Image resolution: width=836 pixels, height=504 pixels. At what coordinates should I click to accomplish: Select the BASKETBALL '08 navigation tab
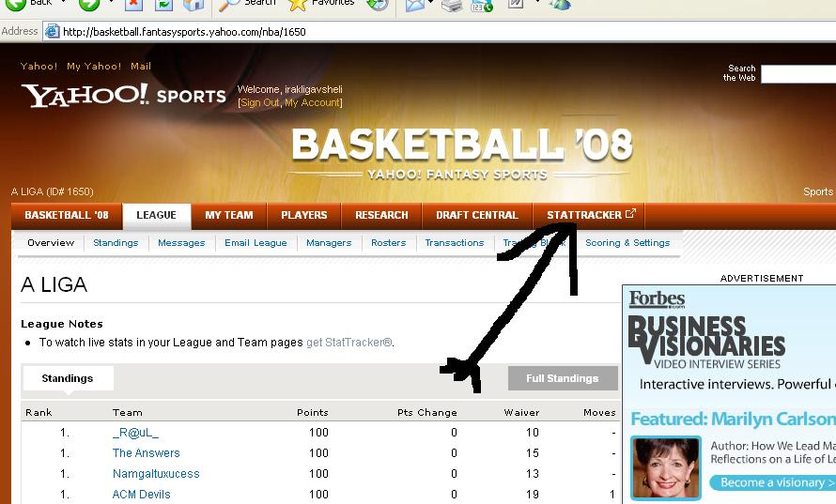tap(67, 215)
